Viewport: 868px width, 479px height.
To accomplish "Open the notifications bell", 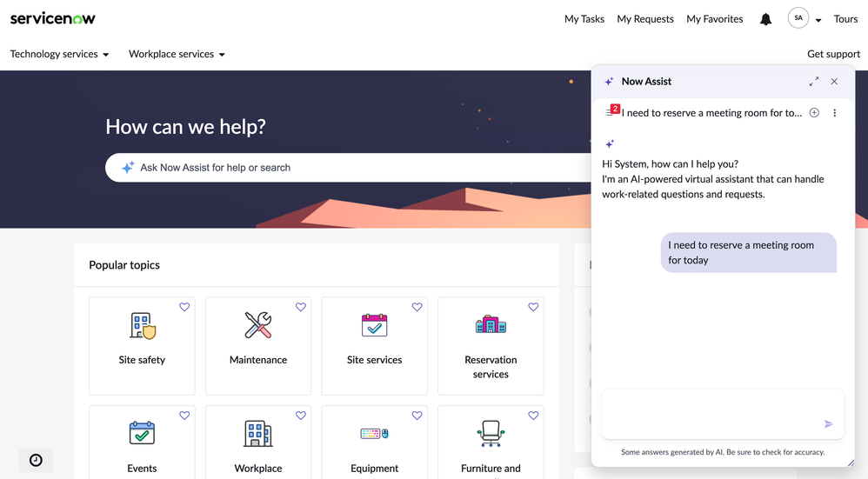I will (x=765, y=19).
